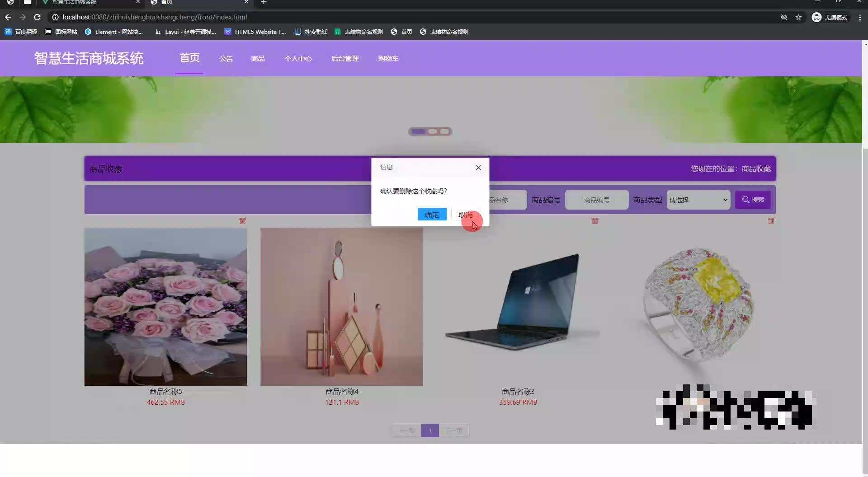This screenshot has height=477, width=868.
Task: Click the browser back arrow
Action: (x=8, y=17)
